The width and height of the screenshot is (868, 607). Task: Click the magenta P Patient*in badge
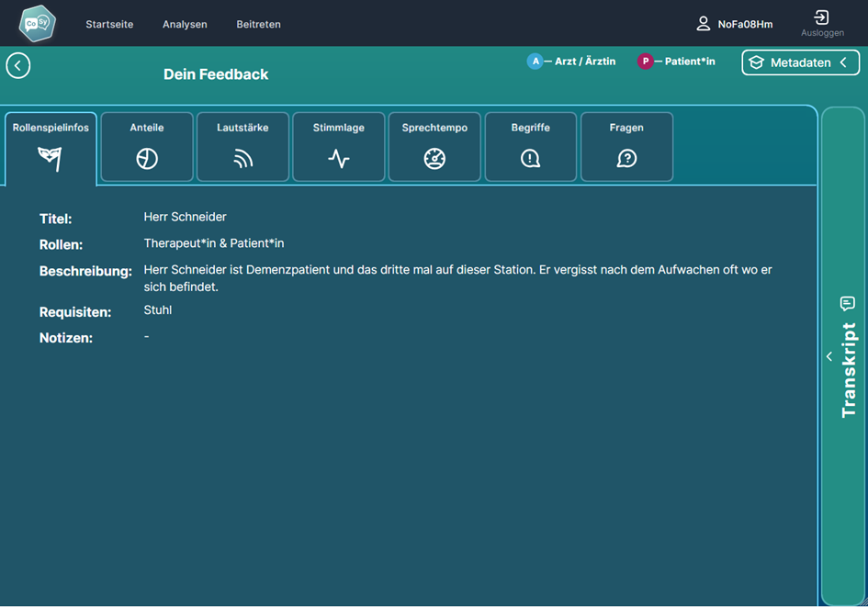click(645, 62)
